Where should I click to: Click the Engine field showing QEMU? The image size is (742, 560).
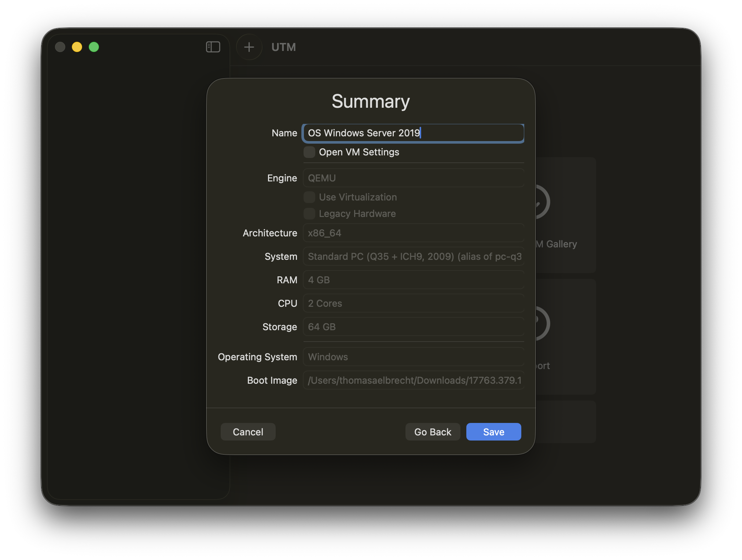click(413, 178)
